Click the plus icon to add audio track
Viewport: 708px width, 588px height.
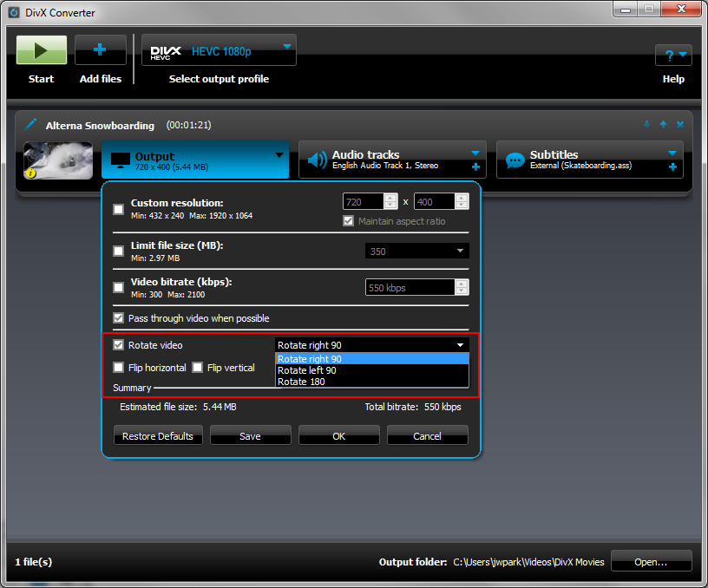[475, 167]
